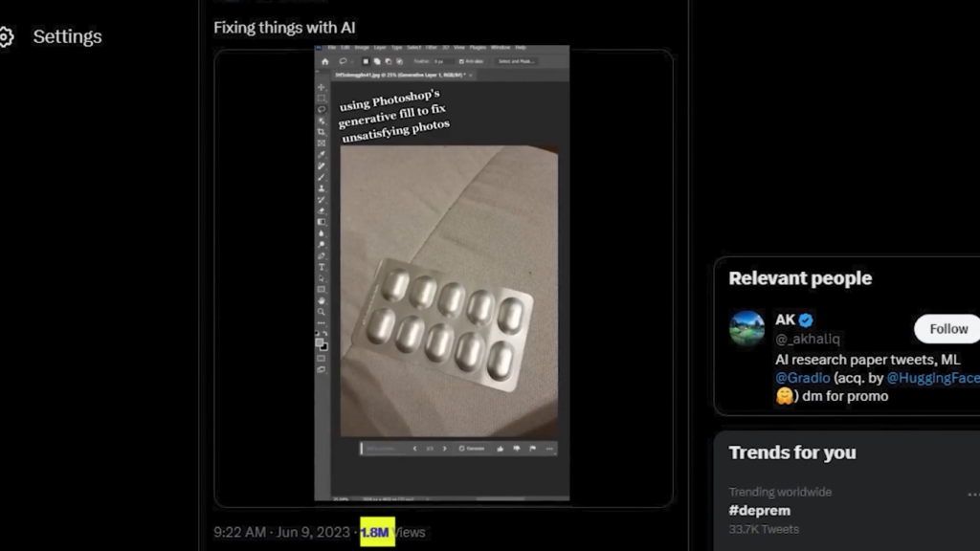Give thumbs up to the variation
980x551 pixels.
tap(500, 449)
